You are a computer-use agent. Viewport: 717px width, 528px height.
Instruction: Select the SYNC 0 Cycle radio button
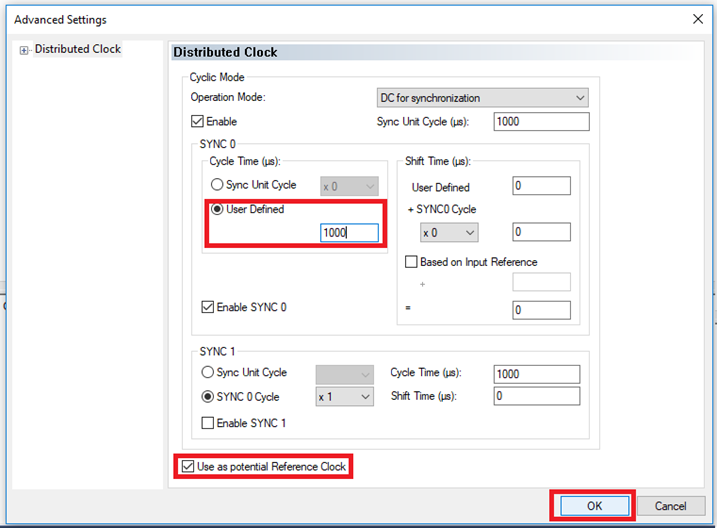pyautogui.click(x=208, y=396)
